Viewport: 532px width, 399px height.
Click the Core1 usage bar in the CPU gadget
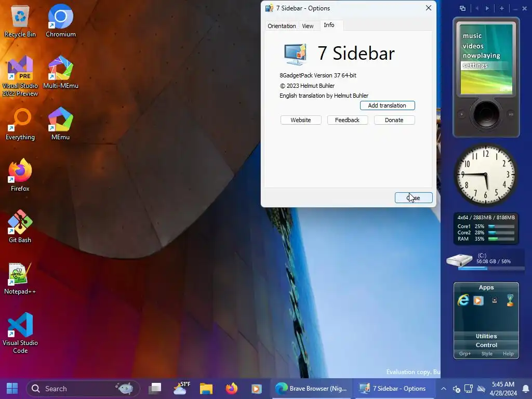[501, 227]
